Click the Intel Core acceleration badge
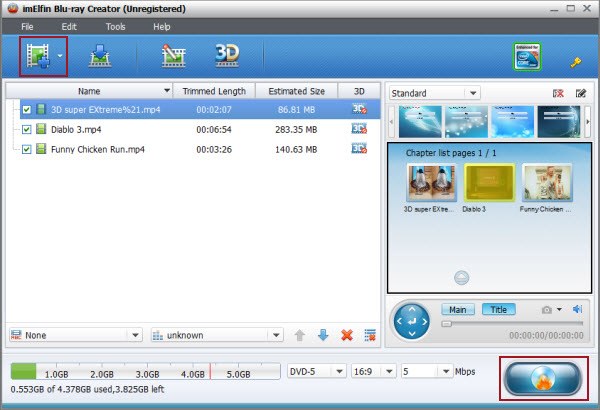Image resolution: width=600 pixels, height=410 pixels. (527, 56)
